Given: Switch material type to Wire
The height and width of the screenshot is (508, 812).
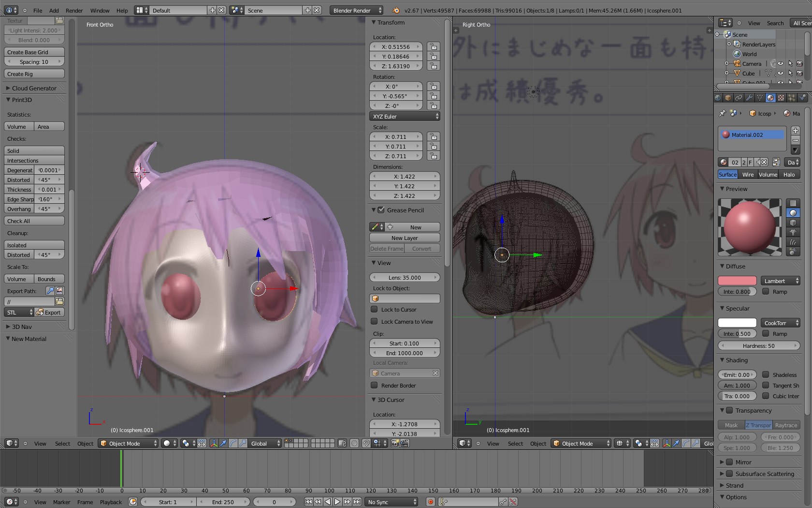Looking at the screenshot, I should (x=748, y=175).
